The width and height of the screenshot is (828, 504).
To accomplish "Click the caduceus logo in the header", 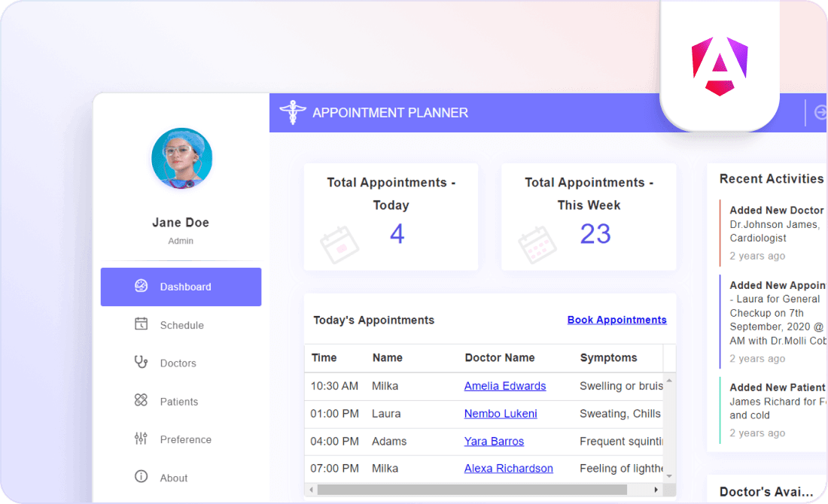I will tap(293, 111).
